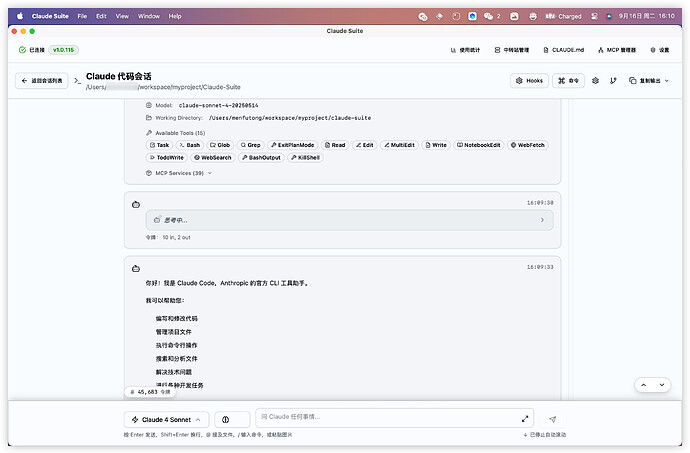Viewport: 690px width, 453px height.
Task: Click the menu bar date and time
Action: tap(646, 16)
